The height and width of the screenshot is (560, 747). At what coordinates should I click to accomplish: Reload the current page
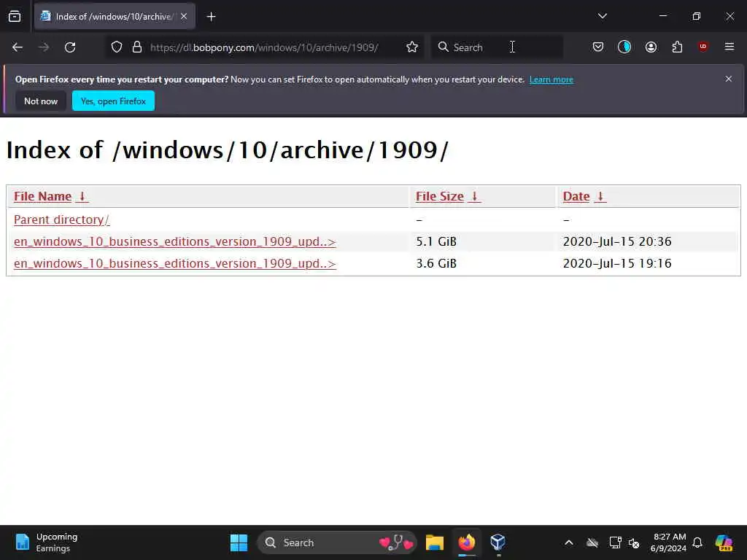coord(70,47)
